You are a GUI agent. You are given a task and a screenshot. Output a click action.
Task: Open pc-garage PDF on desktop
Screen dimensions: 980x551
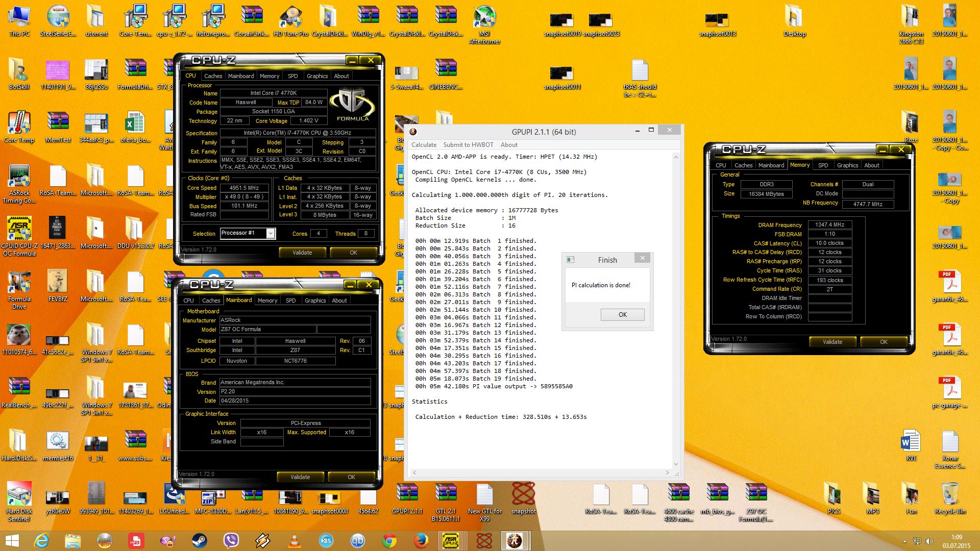pos(950,392)
